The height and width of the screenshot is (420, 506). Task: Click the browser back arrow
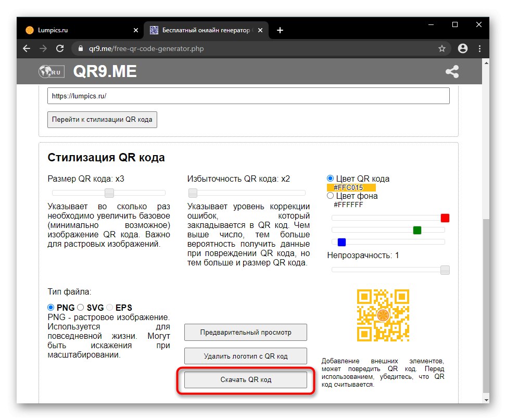(27, 49)
